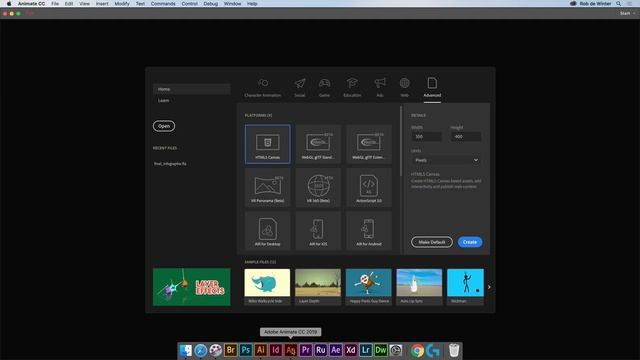
Task: Open the Layer Effects promo thumbnail
Action: point(191,287)
